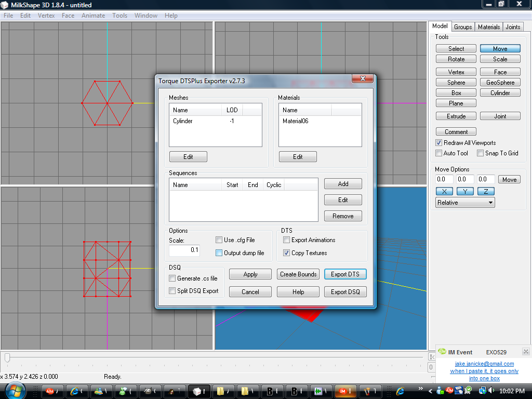Toggle the Z axis move constraint

pos(486,191)
